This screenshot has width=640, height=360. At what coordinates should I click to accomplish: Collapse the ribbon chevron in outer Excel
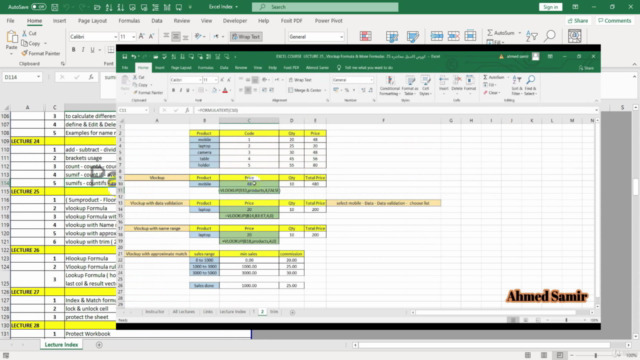click(634, 64)
